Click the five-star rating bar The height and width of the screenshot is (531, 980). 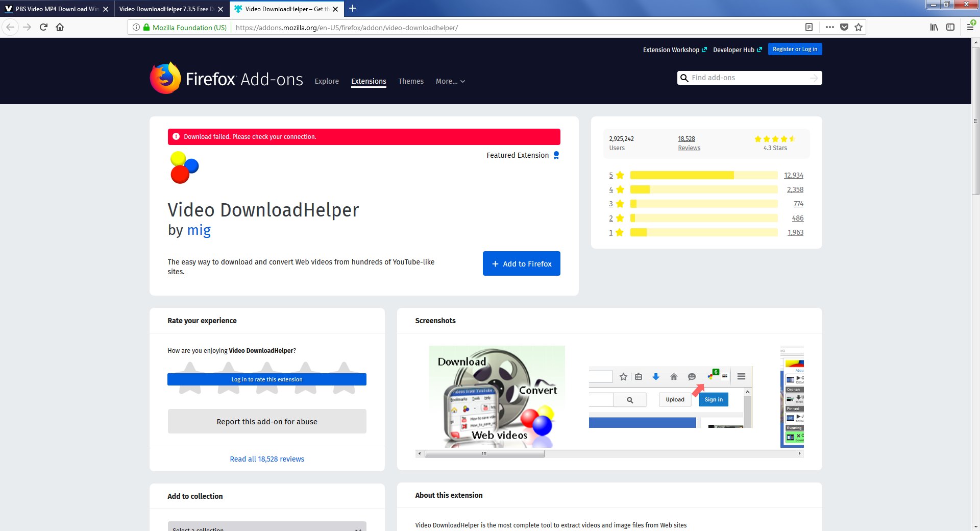coord(704,175)
